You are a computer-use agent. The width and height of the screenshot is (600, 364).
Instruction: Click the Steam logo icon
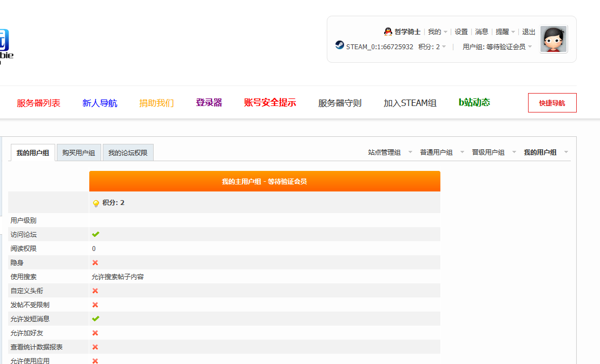pos(339,45)
